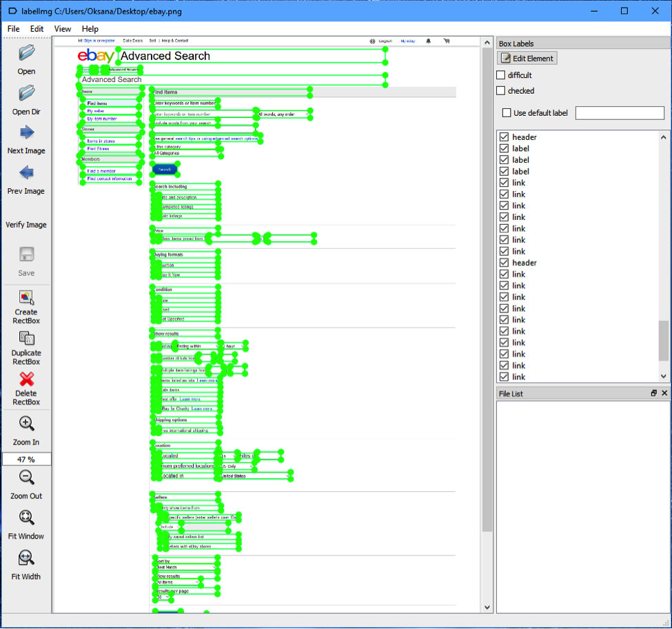The width and height of the screenshot is (672, 629).
Task: Click the canvas scrollbar up arrow
Action: coord(487,43)
